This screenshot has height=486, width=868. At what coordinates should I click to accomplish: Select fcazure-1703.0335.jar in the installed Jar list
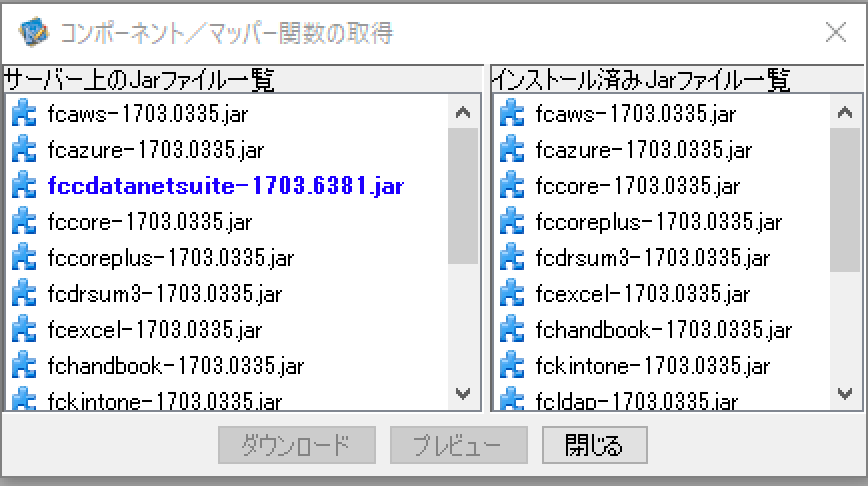(x=644, y=150)
